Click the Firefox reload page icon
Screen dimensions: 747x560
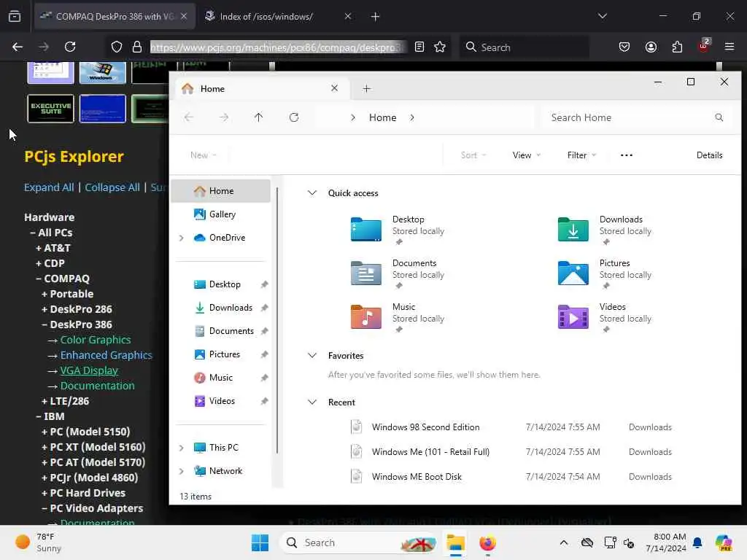point(70,47)
